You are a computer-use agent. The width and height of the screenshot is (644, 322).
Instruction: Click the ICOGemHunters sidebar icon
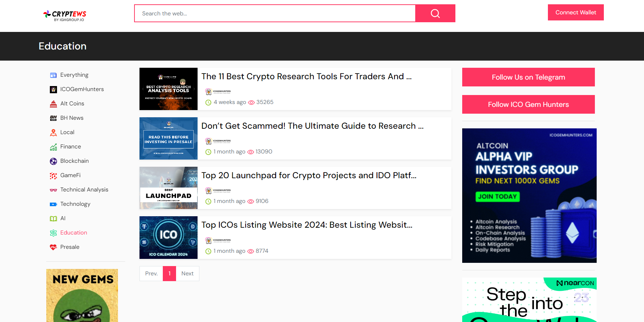click(53, 90)
